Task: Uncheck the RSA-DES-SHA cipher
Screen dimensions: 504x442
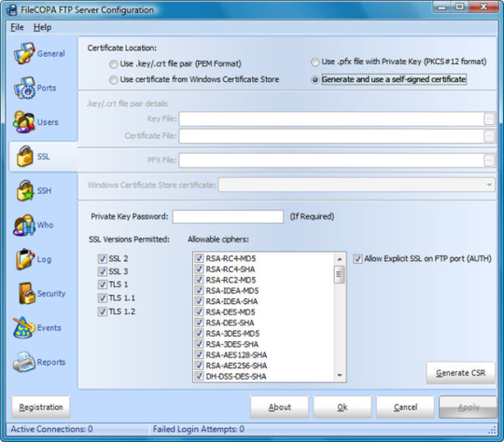Action: 199,323
